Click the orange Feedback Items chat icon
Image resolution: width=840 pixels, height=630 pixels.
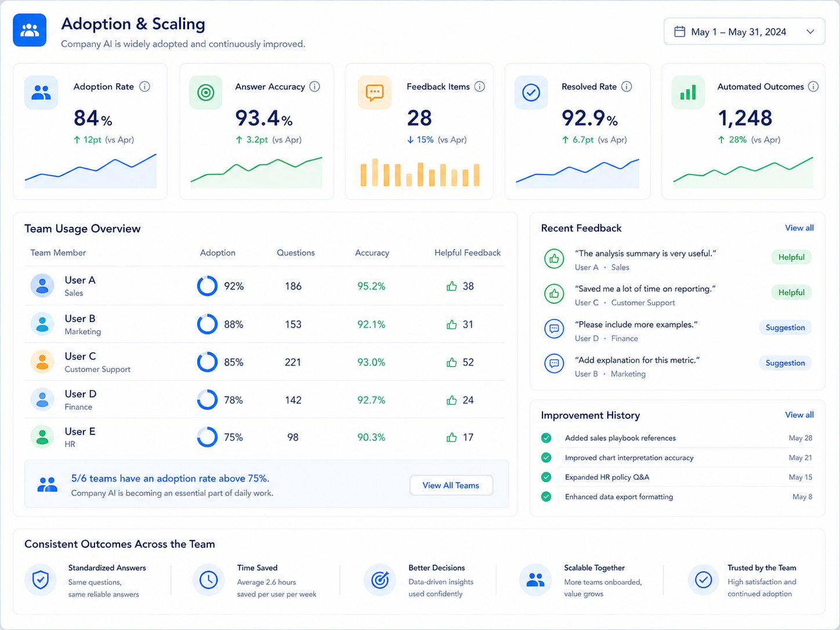(x=375, y=92)
